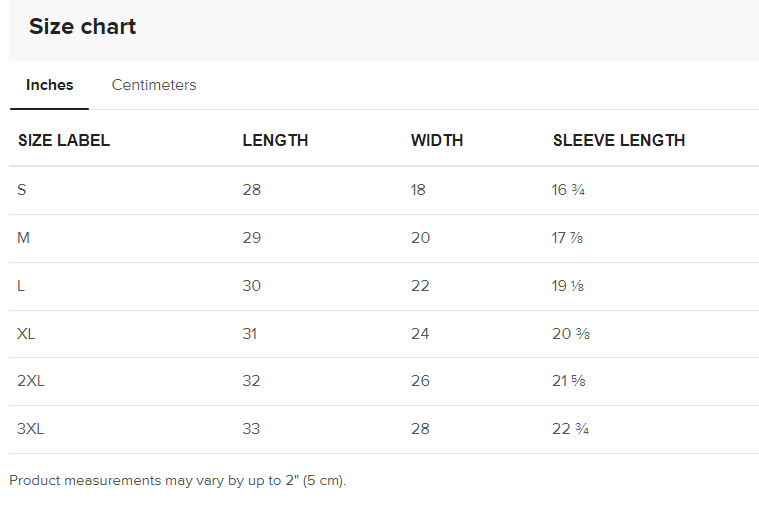Click the length value 33 for 3XL

(252, 429)
